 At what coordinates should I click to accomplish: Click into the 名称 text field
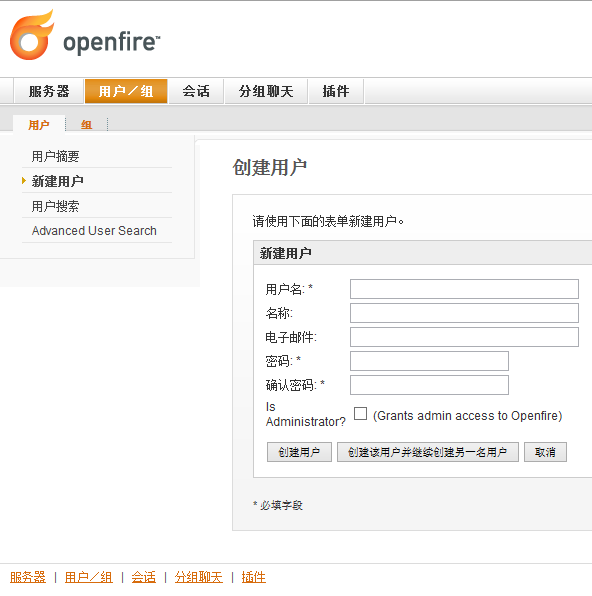pyautogui.click(x=464, y=313)
